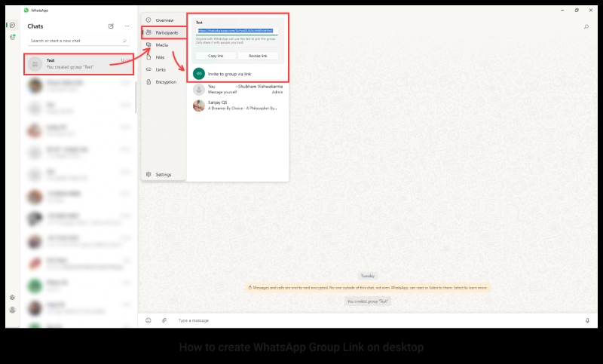
Task: Click the search field in chat list
Action: pos(78,41)
